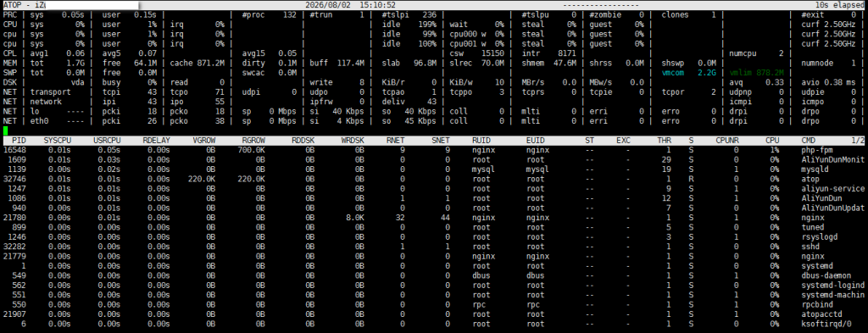Screen dimensions: 868x333
Task: Click the eth0 network interface label
Action: coord(39,120)
